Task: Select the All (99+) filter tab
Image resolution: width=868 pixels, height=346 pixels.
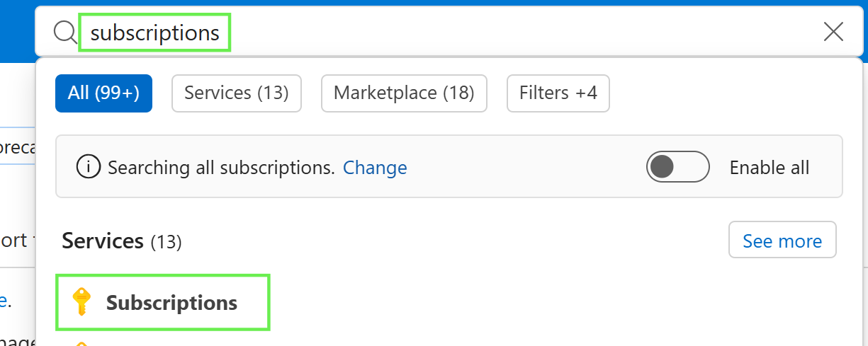Action: (103, 93)
